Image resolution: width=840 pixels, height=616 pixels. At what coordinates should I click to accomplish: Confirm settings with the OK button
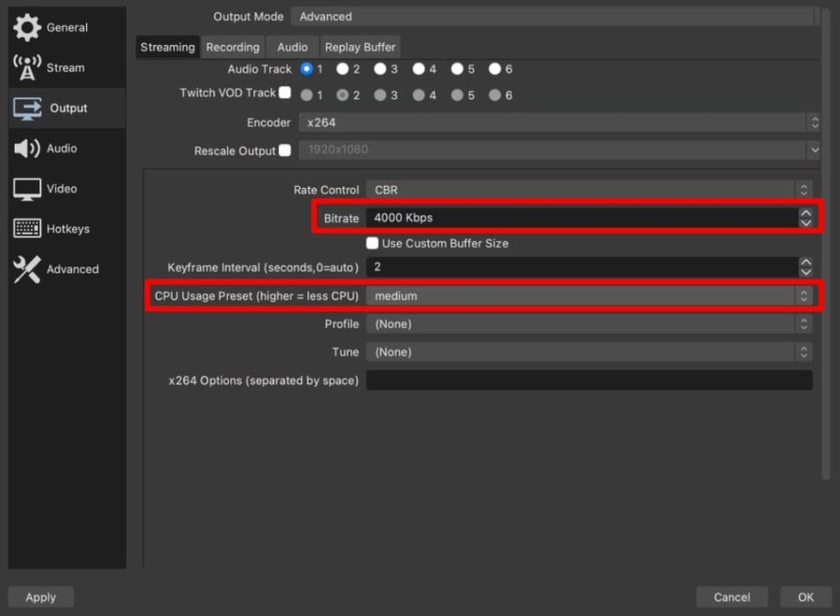[x=805, y=597]
